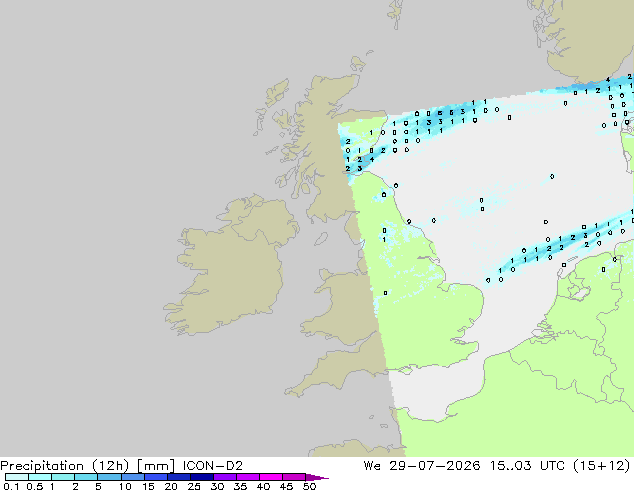Click the Isle of Man outline
The image size is (634, 490).
321,239
